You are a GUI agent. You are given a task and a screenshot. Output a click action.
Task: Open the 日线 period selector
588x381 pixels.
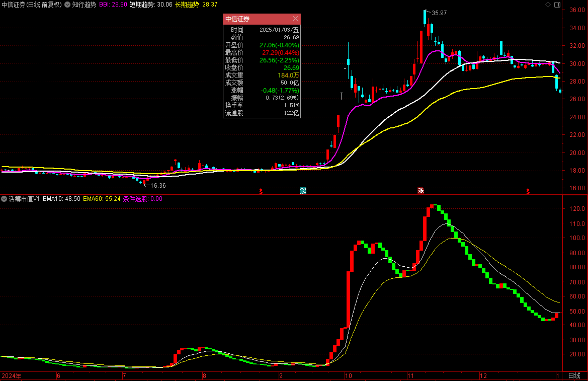point(574,376)
